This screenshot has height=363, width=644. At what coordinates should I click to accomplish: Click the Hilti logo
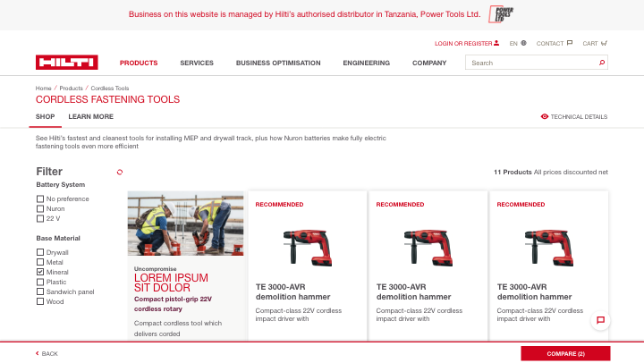pos(67,63)
